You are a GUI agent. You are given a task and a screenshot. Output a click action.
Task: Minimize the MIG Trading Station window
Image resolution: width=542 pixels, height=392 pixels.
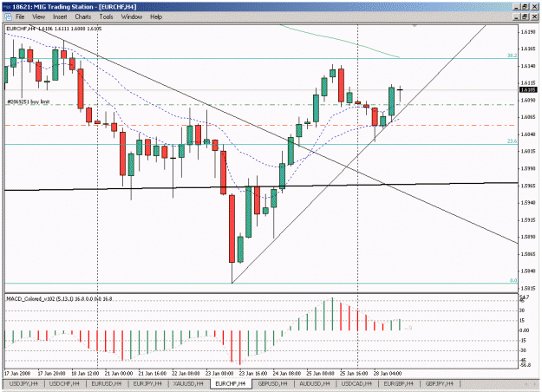(517, 7)
